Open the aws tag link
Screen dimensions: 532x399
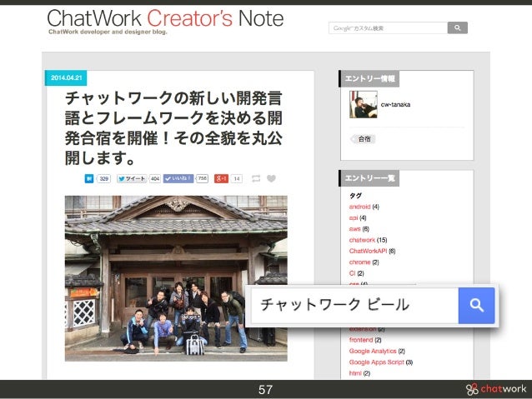click(354, 229)
